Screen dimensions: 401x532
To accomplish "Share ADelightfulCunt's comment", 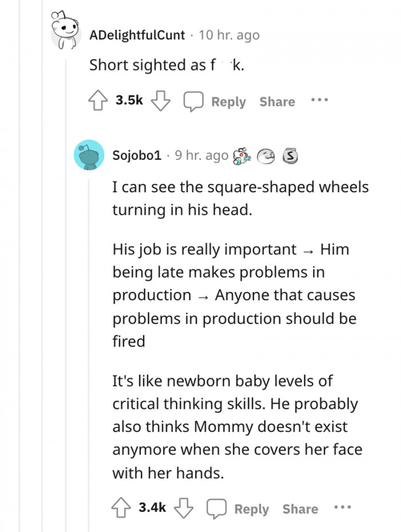I will point(277,101).
